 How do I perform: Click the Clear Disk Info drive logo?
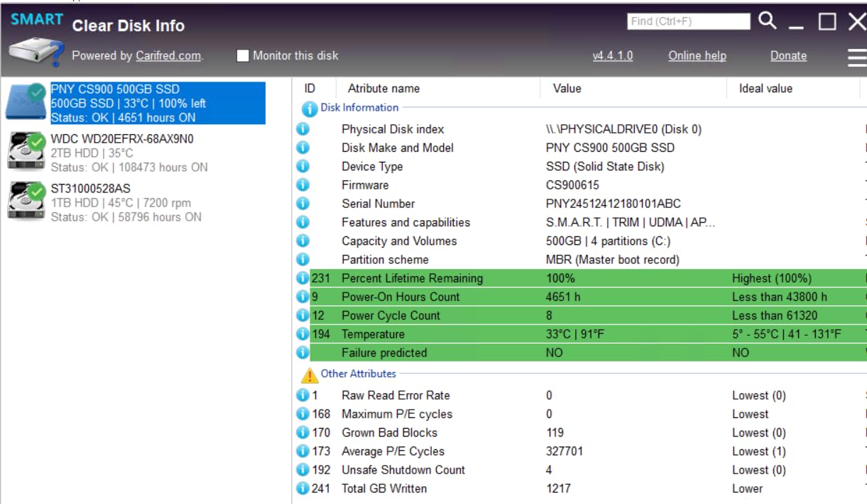tap(36, 53)
